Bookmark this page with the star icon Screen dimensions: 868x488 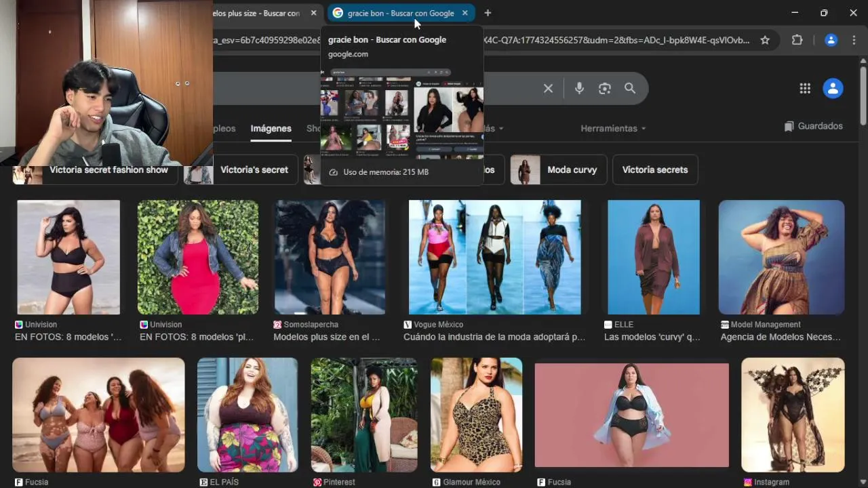(765, 40)
